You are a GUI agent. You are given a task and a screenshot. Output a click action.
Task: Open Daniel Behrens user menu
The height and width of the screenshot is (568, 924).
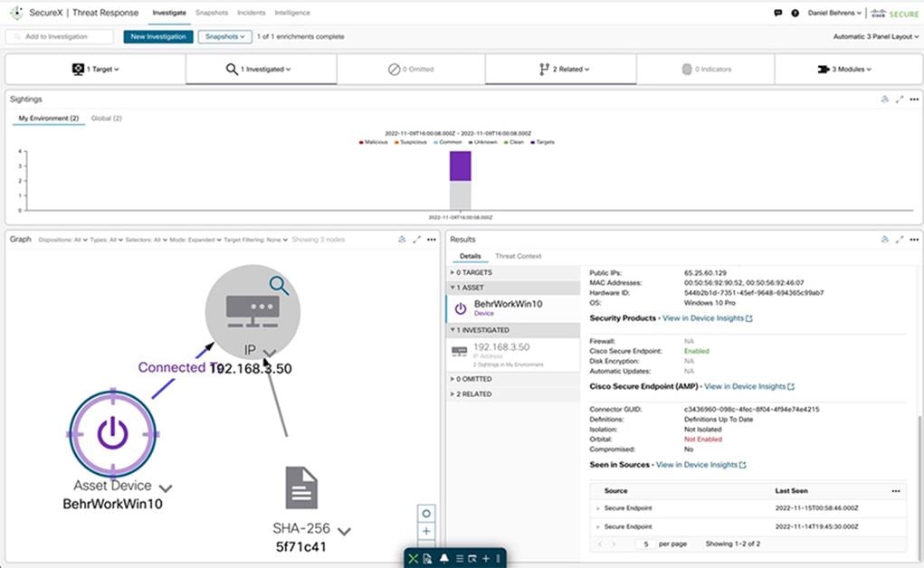(x=834, y=13)
